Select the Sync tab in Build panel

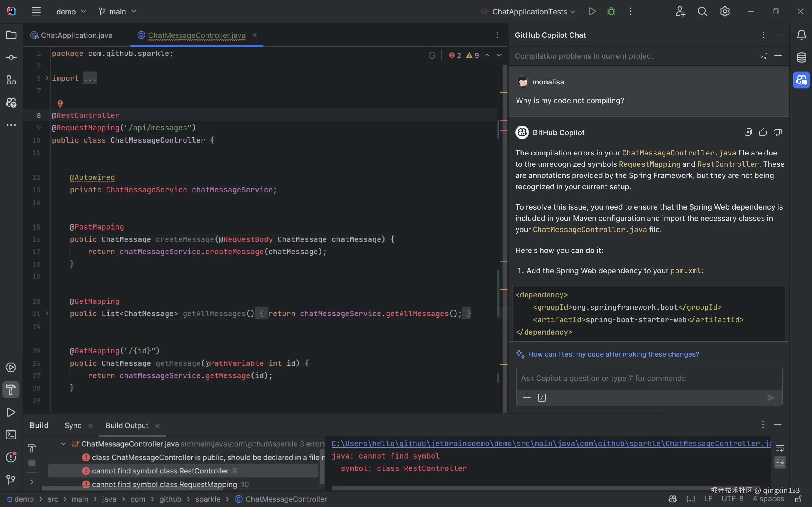click(73, 426)
